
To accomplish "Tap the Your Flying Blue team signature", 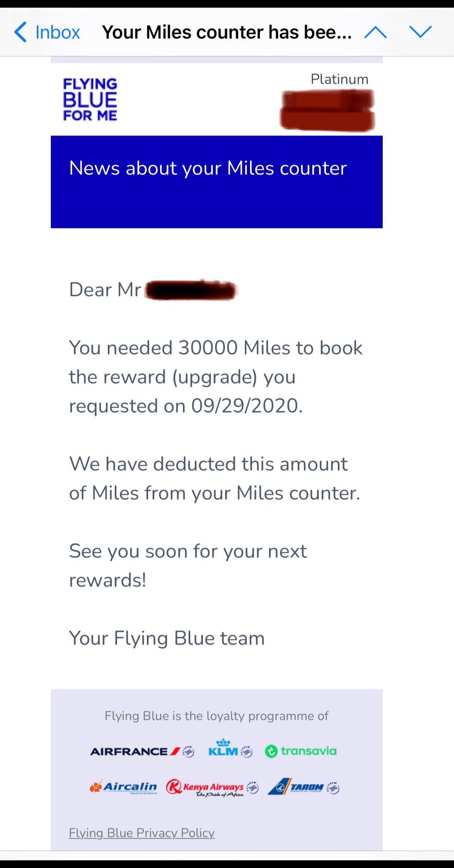I will (x=167, y=638).
